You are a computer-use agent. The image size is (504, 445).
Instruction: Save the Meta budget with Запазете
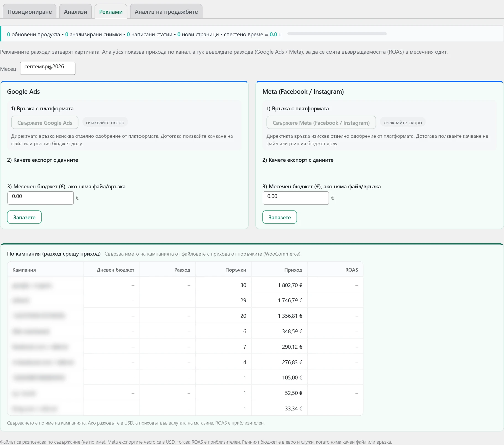pos(280,217)
